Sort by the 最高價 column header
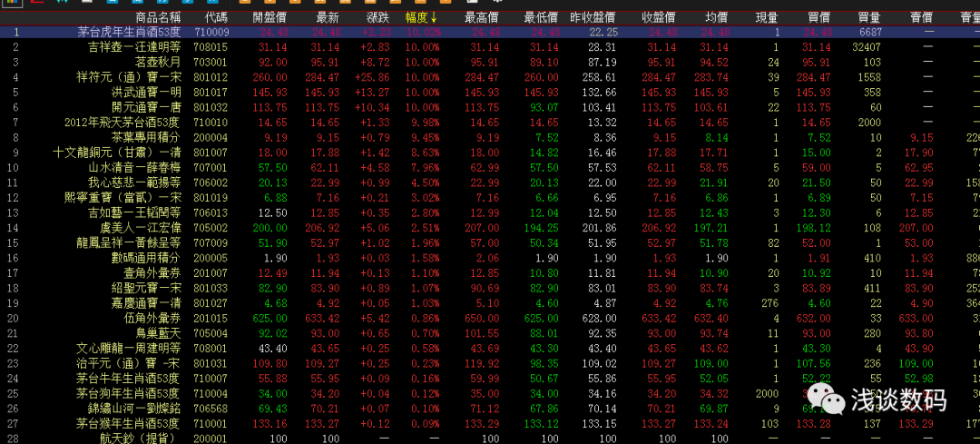Screen dimensions: 980x444 (x=481, y=17)
